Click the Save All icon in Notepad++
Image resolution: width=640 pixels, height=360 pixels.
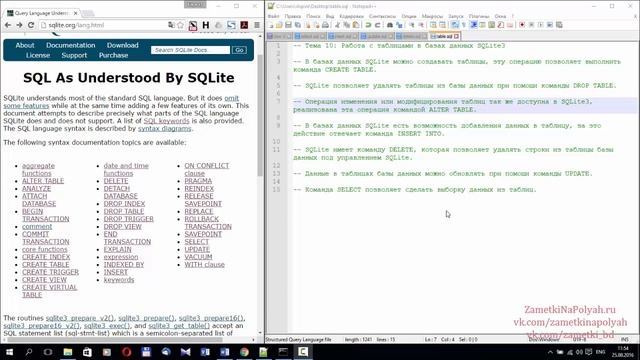pyautogui.click(x=297, y=25)
